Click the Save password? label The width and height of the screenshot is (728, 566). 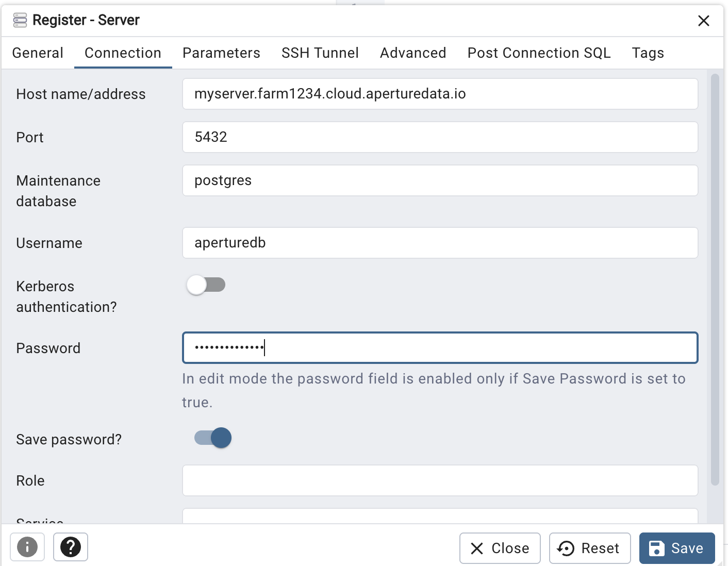[69, 440]
